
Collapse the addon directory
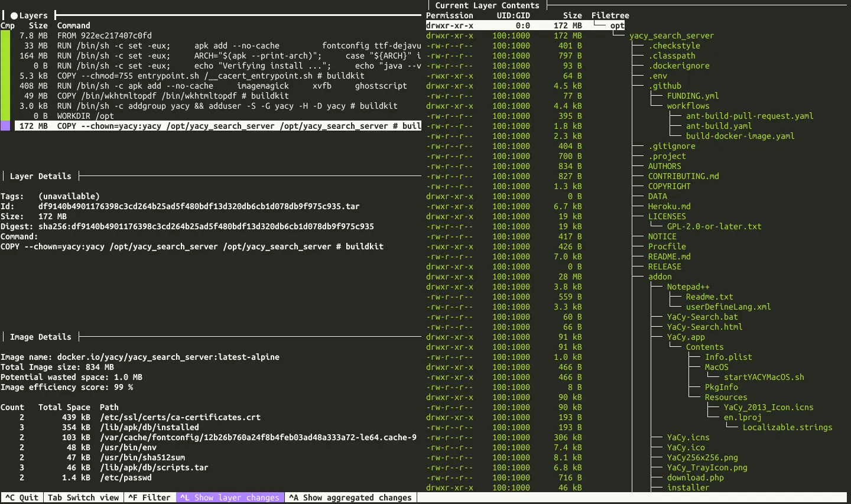point(660,277)
